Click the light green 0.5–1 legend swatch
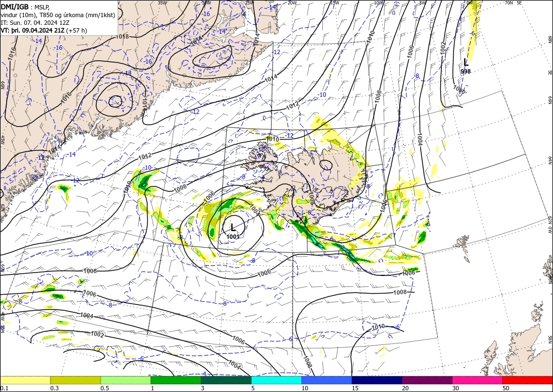 126,380
